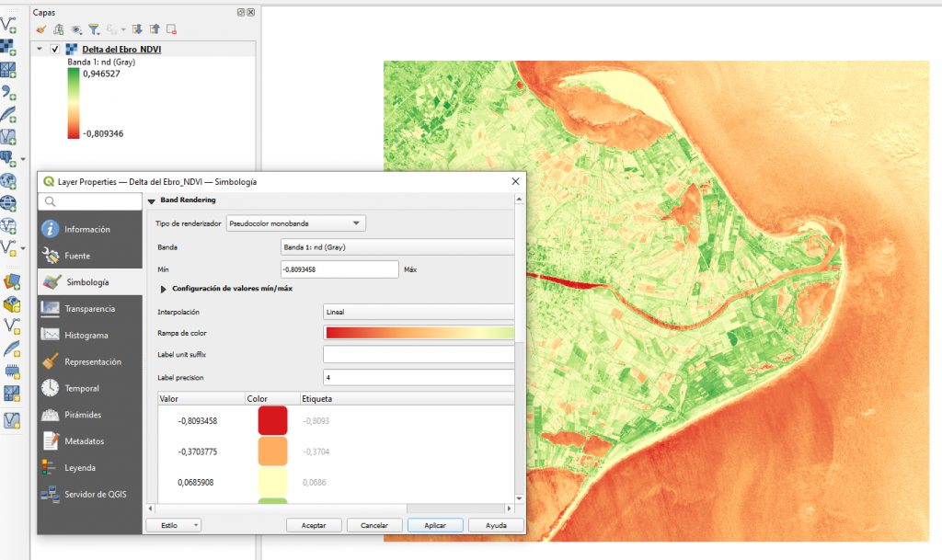Click the Add Group icon in Capas panel
The width and height of the screenshot is (942, 560).
pos(58,29)
